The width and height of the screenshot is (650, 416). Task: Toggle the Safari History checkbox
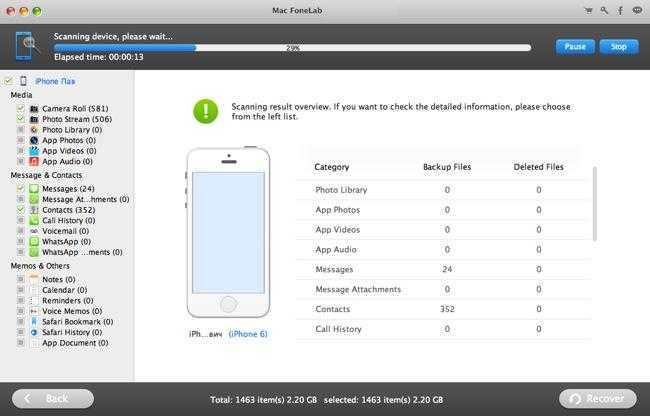click(x=20, y=332)
